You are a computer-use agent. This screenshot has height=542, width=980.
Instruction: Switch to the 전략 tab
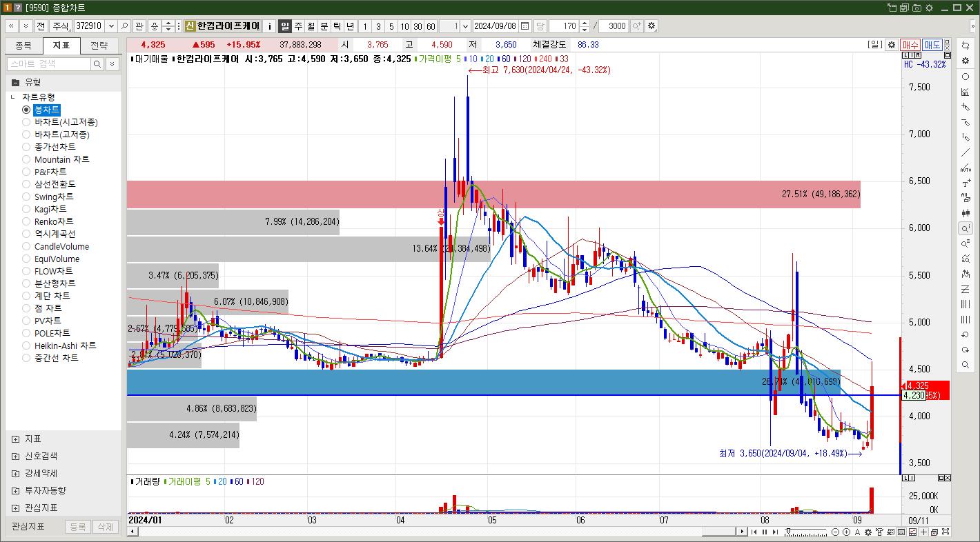[x=99, y=46]
